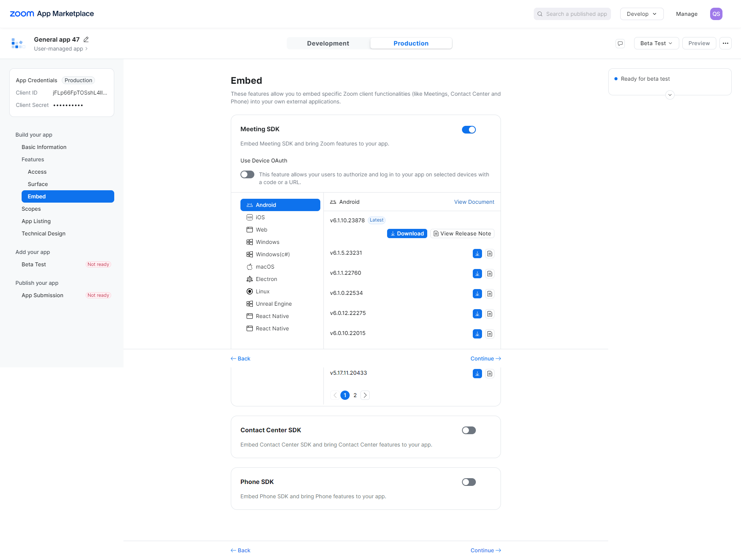Download SDK version v6.0.12.22275

[x=477, y=314]
